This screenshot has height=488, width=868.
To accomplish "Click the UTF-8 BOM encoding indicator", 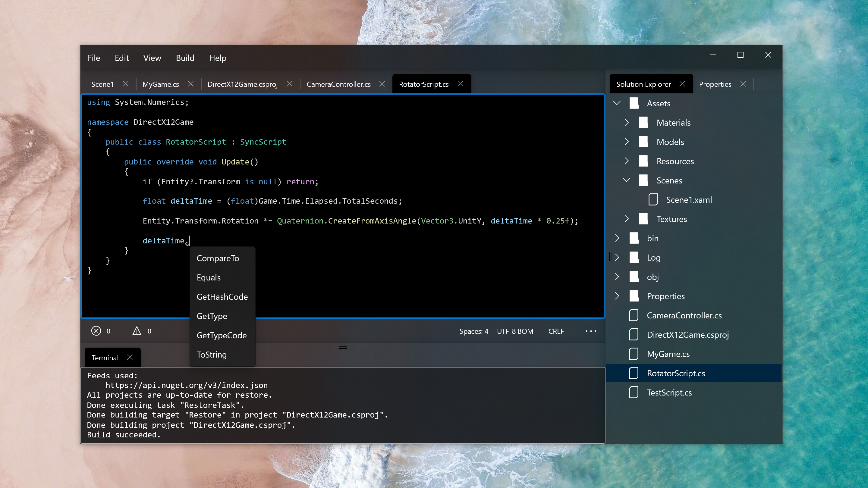I will [515, 331].
